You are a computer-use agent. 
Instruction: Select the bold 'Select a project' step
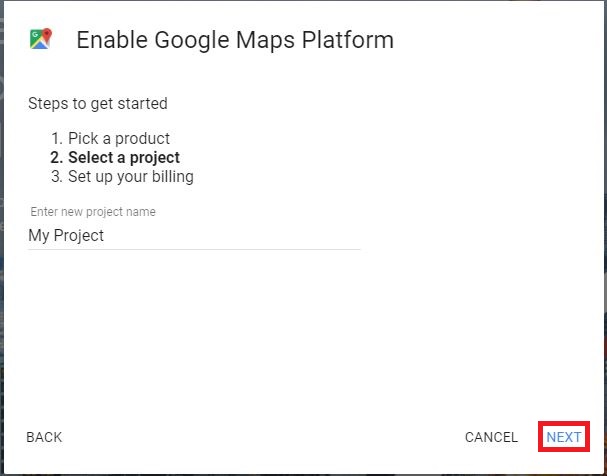tap(124, 158)
